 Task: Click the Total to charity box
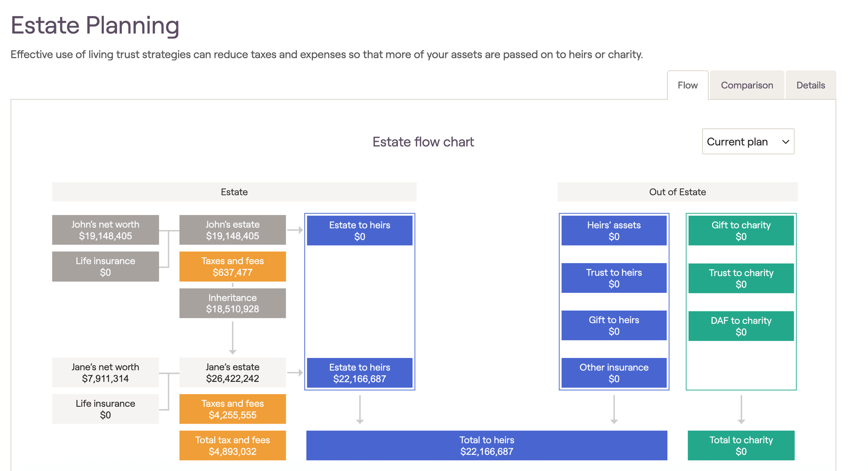(741, 446)
